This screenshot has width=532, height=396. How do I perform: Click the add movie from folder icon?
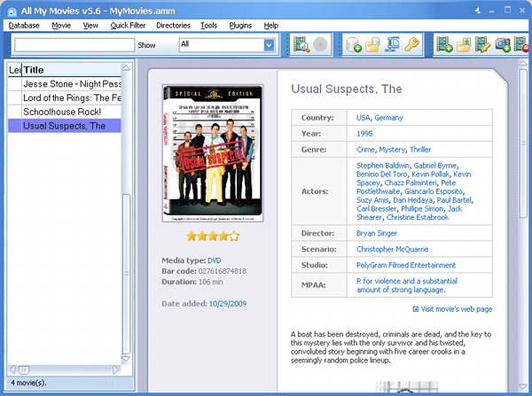click(x=464, y=44)
